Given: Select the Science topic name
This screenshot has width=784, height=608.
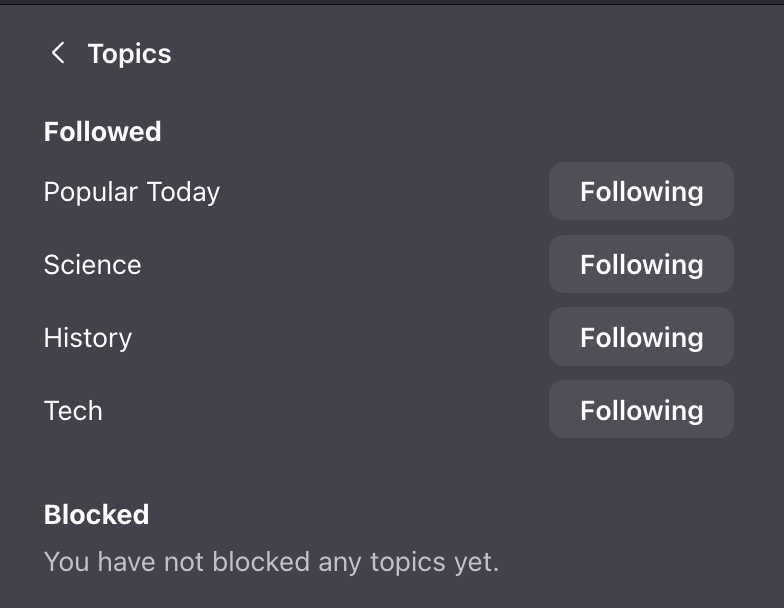Looking at the screenshot, I should coord(92,265).
